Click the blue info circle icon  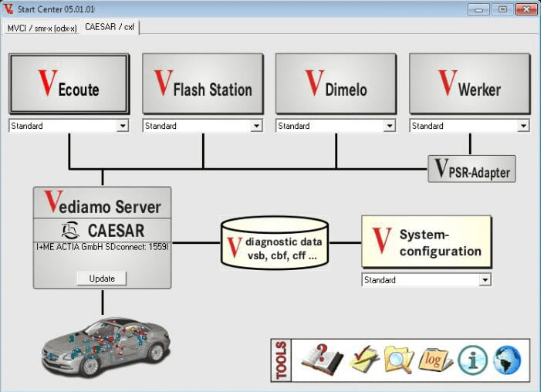point(471,360)
